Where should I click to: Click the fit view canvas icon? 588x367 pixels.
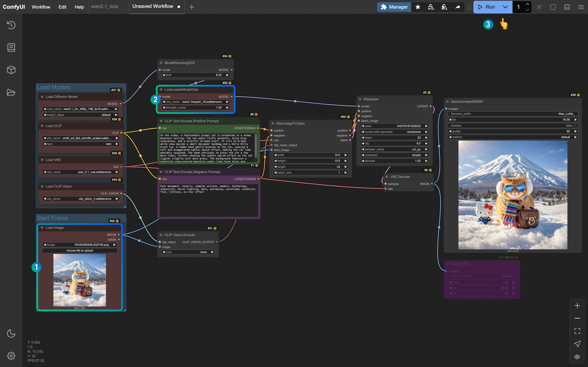[x=577, y=331]
